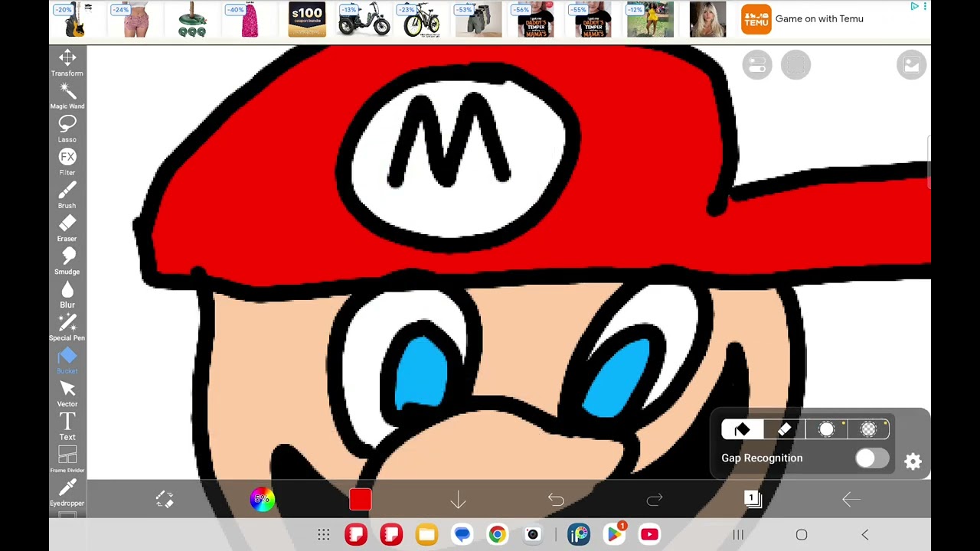
Task: Open the color wheel picker
Action: coord(262,500)
